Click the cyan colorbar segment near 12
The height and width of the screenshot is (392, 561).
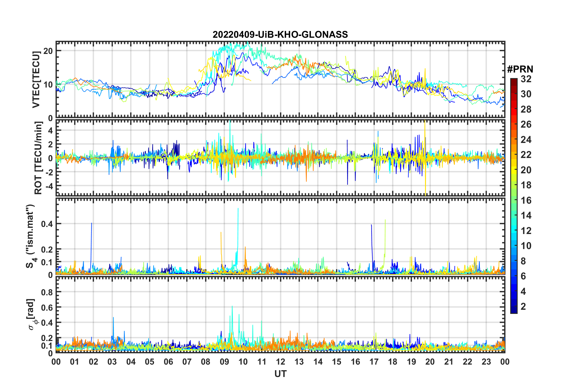514,230
